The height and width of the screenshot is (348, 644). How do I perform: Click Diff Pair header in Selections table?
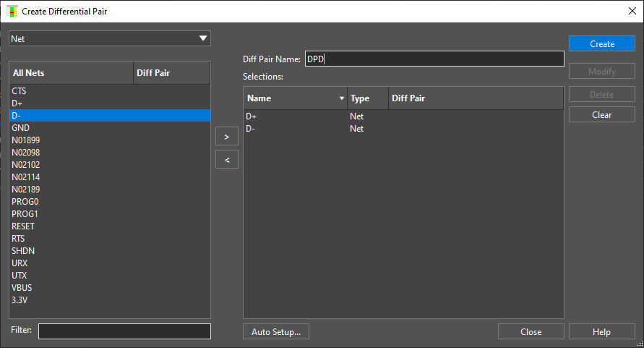(x=476, y=98)
